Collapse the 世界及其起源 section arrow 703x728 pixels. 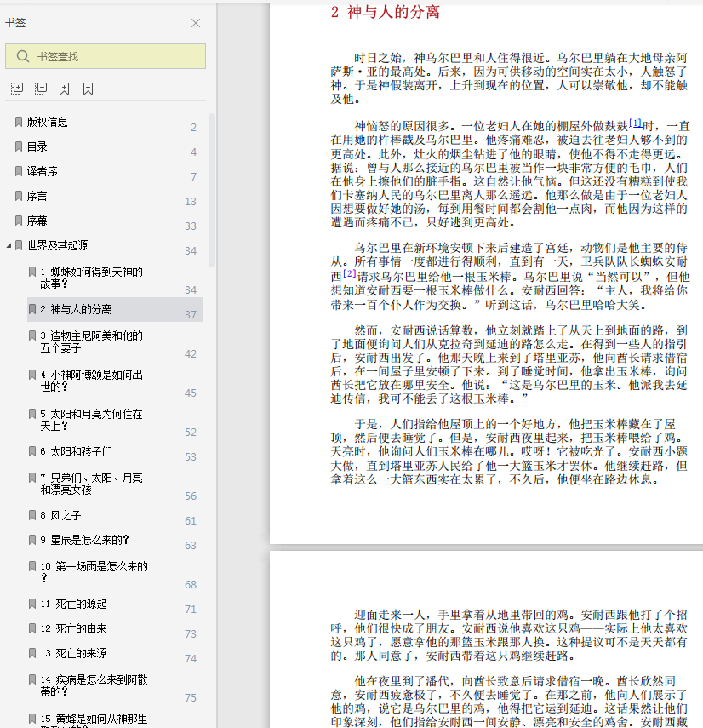[x=9, y=245]
